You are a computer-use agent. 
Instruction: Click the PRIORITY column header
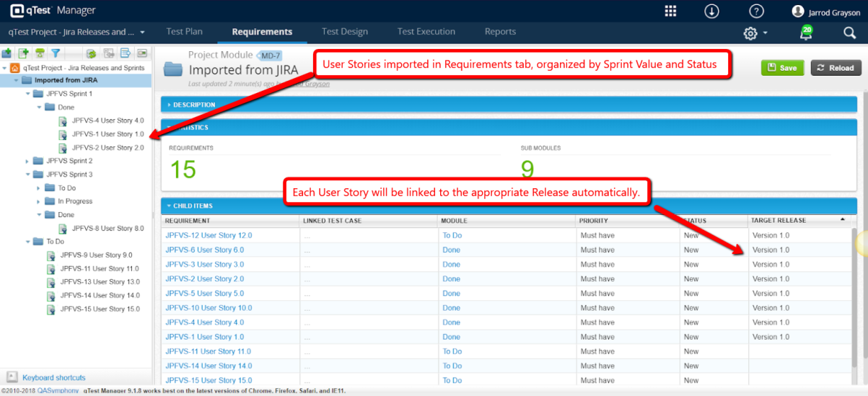628,220
